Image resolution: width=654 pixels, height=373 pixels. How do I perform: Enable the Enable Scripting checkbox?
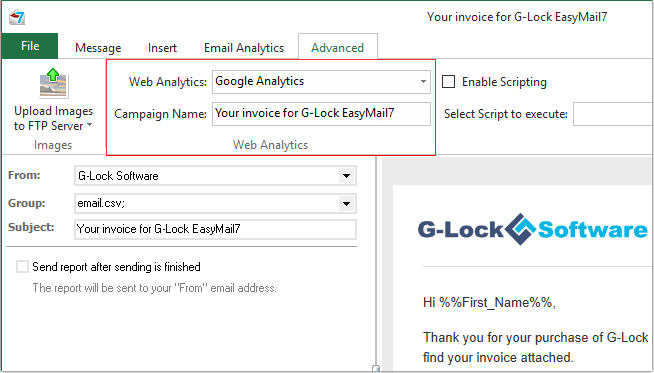point(448,81)
